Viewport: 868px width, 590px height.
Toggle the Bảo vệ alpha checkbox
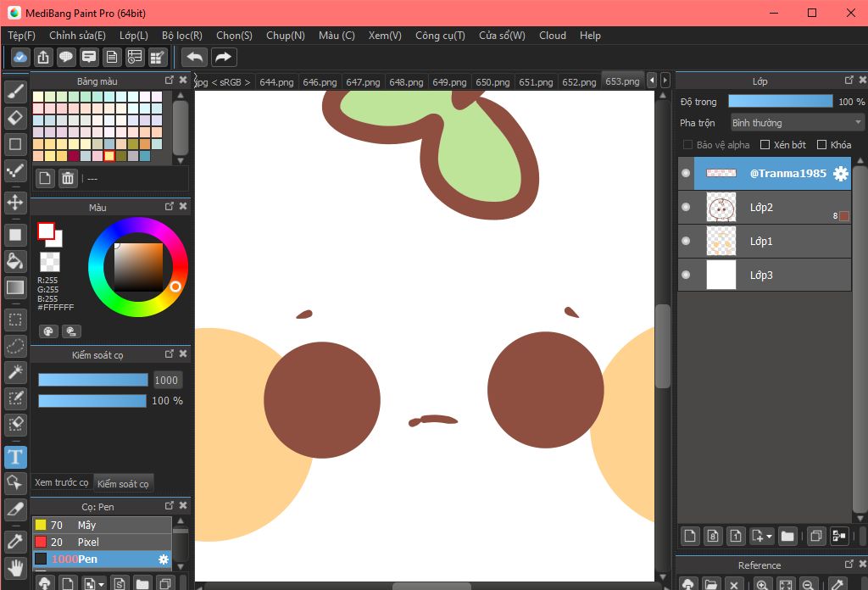pyautogui.click(x=687, y=144)
